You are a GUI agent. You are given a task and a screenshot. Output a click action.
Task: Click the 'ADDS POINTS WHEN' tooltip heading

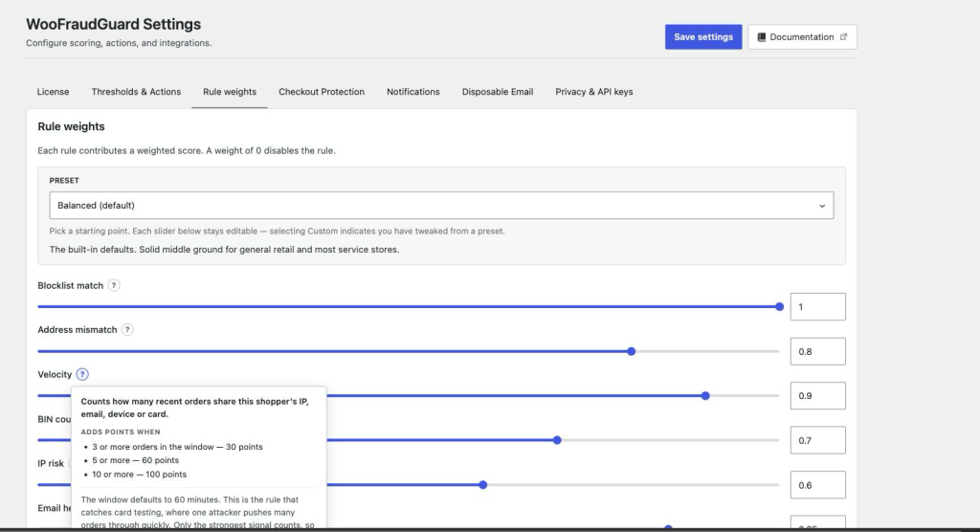click(x=121, y=432)
